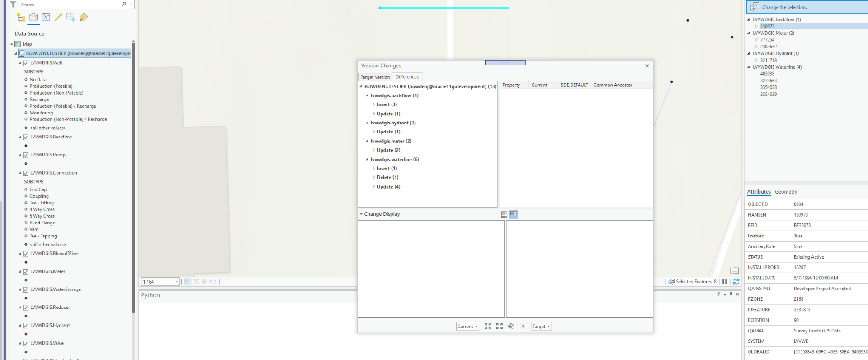The width and height of the screenshot is (868, 360).
Task: Click the grid icon beside scale box
Action: [x=205, y=281]
